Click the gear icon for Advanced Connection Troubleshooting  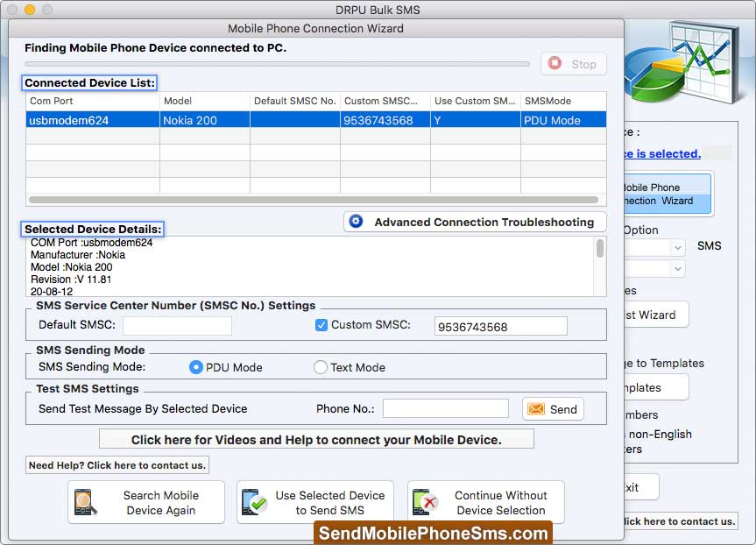pyautogui.click(x=356, y=222)
